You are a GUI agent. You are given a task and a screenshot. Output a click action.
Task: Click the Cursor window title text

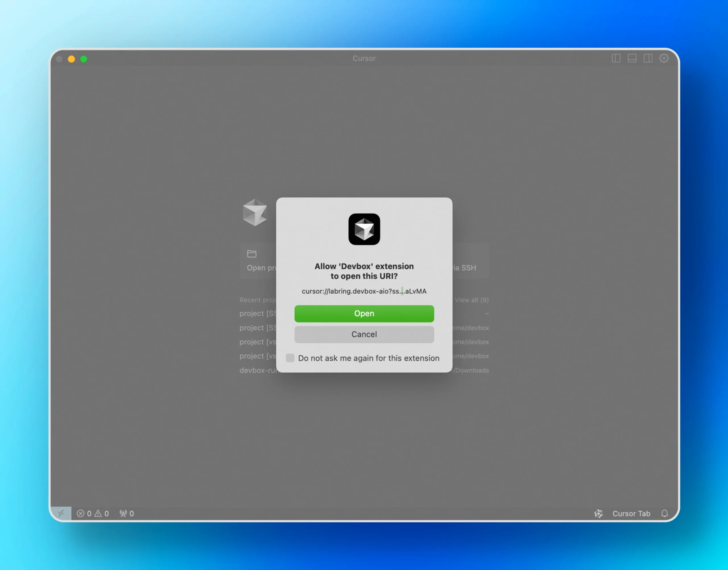(364, 59)
